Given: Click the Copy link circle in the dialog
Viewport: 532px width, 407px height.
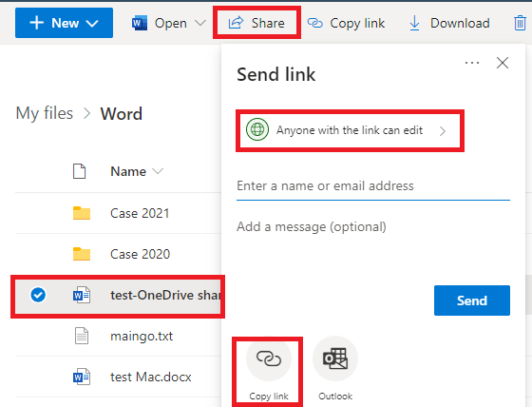Looking at the screenshot, I should pyautogui.click(x=269, y=359).
